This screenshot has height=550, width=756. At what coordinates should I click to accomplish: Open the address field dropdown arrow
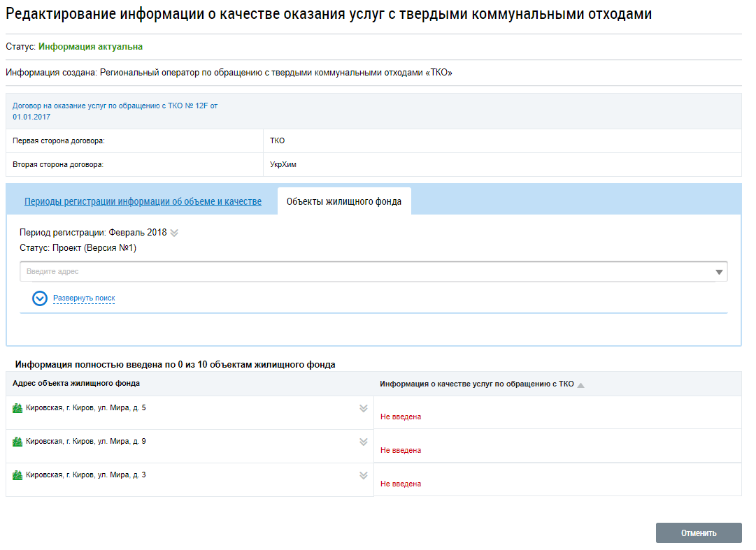point(719,272)
